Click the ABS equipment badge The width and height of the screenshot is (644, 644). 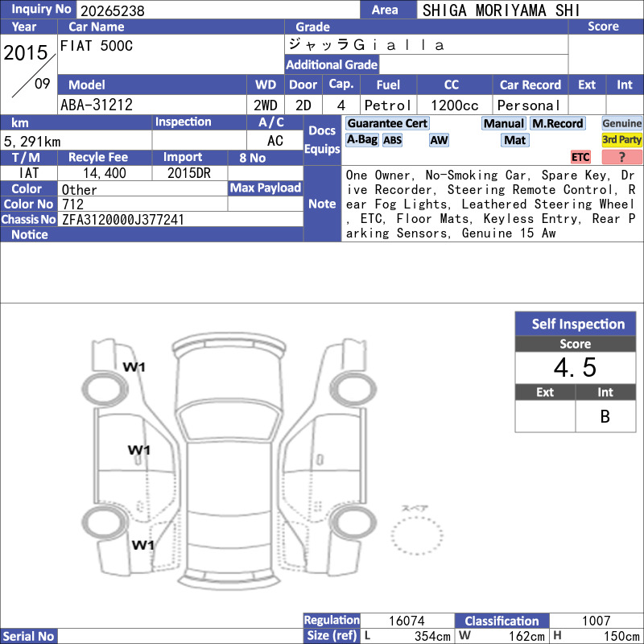pos(392,140)
